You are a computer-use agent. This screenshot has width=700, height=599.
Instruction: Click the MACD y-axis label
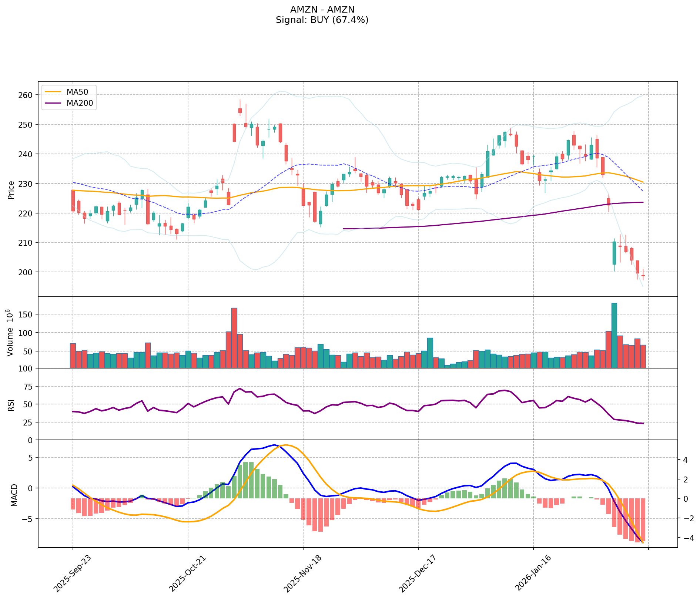pos(14,495)
